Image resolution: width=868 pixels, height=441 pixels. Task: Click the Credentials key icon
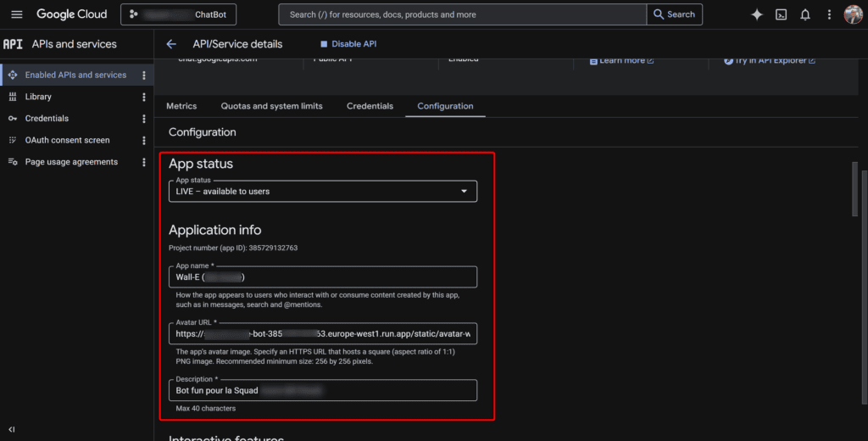tap(13, 119)
